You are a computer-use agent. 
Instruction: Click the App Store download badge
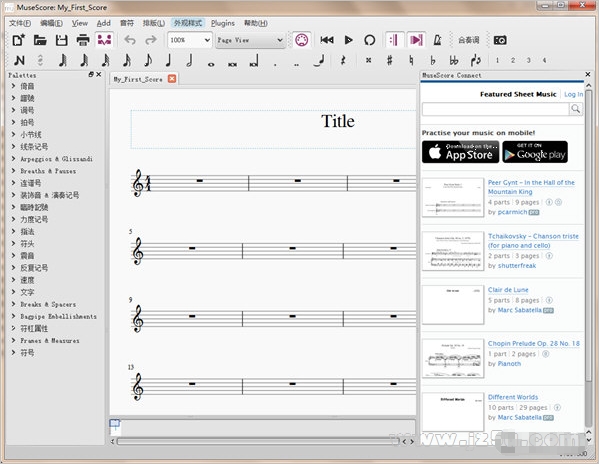pos(460,152)
